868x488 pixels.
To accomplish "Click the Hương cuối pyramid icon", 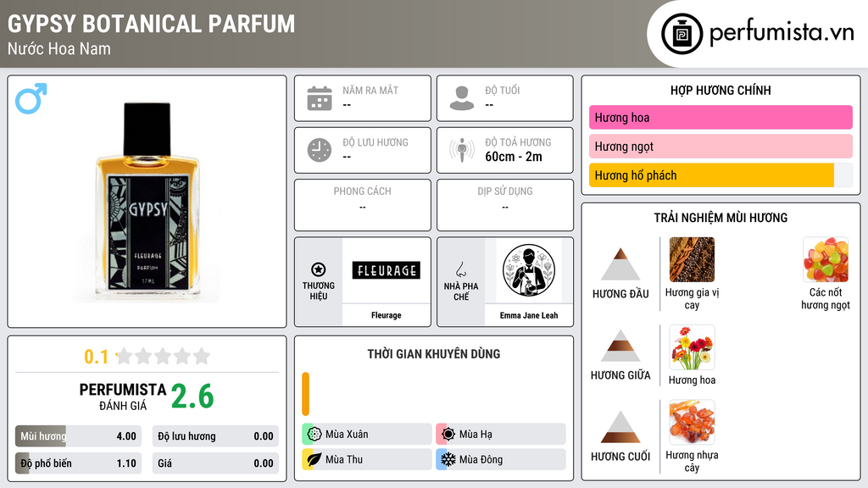I will [620, 427].
